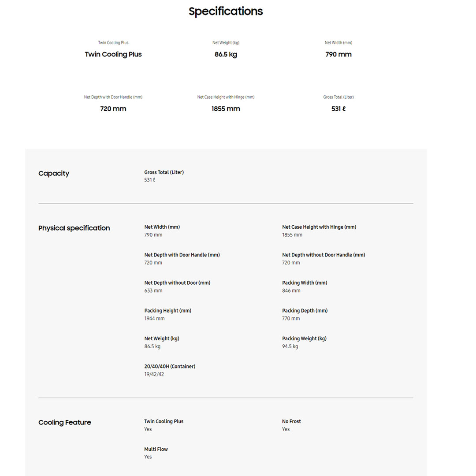Select the Cooling Feature section heading
The width and height of the screenshot is (476, 476).
pos(65,423)
